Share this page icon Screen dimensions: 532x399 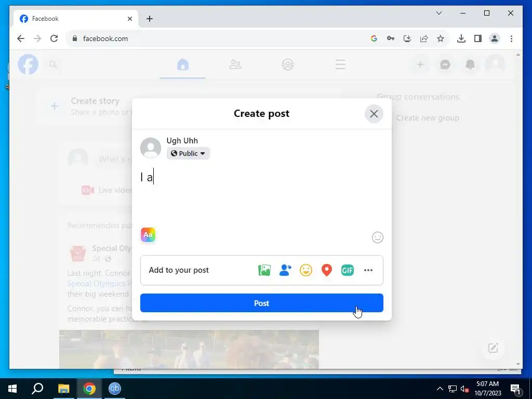click(x=424, y=38)
